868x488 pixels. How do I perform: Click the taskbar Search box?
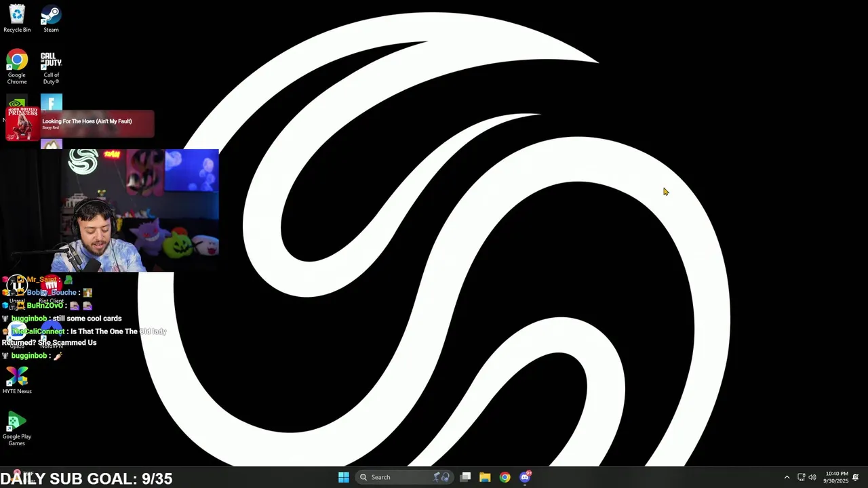(404, 477)
